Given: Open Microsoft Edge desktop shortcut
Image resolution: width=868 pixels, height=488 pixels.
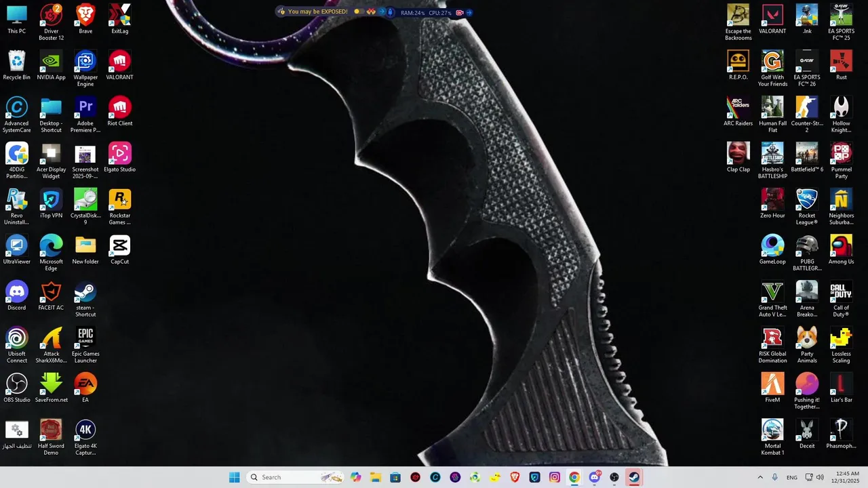Looking at the screenshot, I should click(51, 253).
